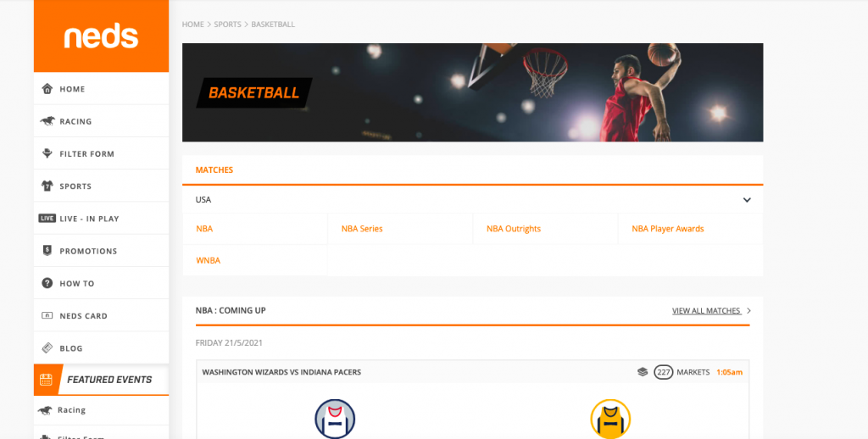Click Racing under Featured Events
868x439 pixels.
tap(71, 410)
